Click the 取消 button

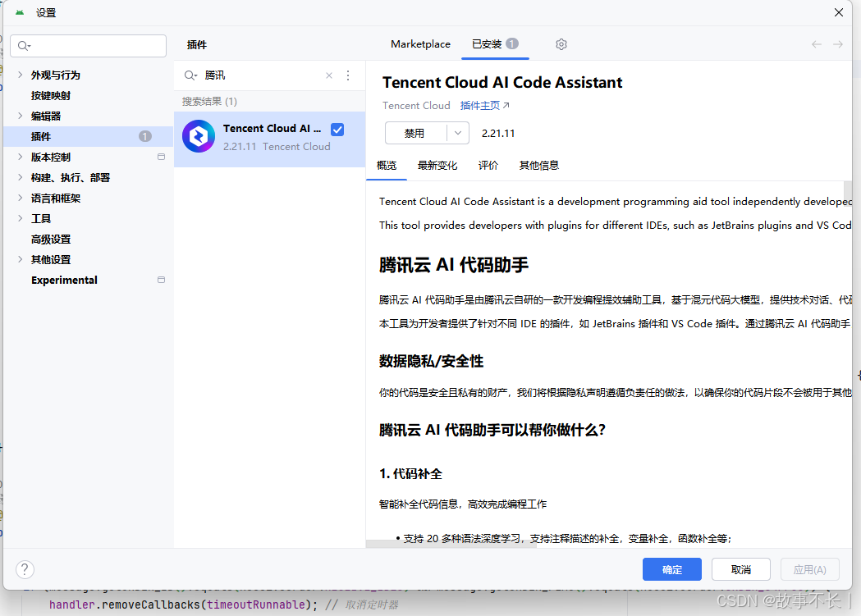740,569
